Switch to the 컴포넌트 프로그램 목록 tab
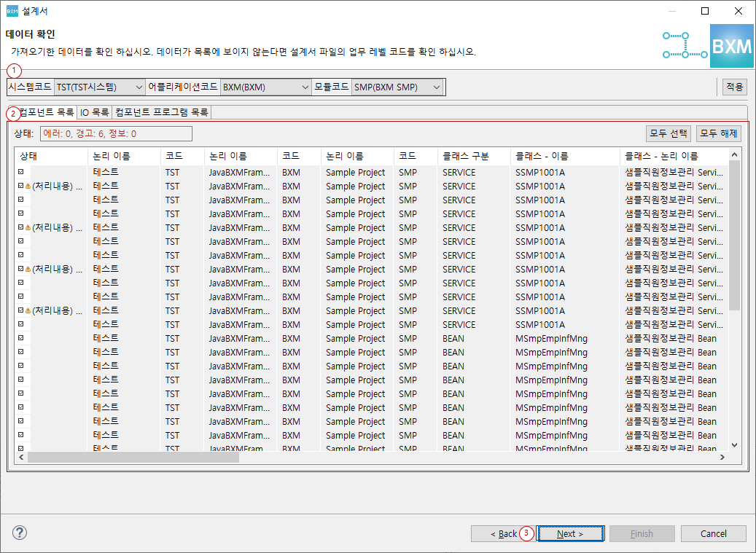Image resolution: width=756 pixels, height=553 pixels. 161,112
